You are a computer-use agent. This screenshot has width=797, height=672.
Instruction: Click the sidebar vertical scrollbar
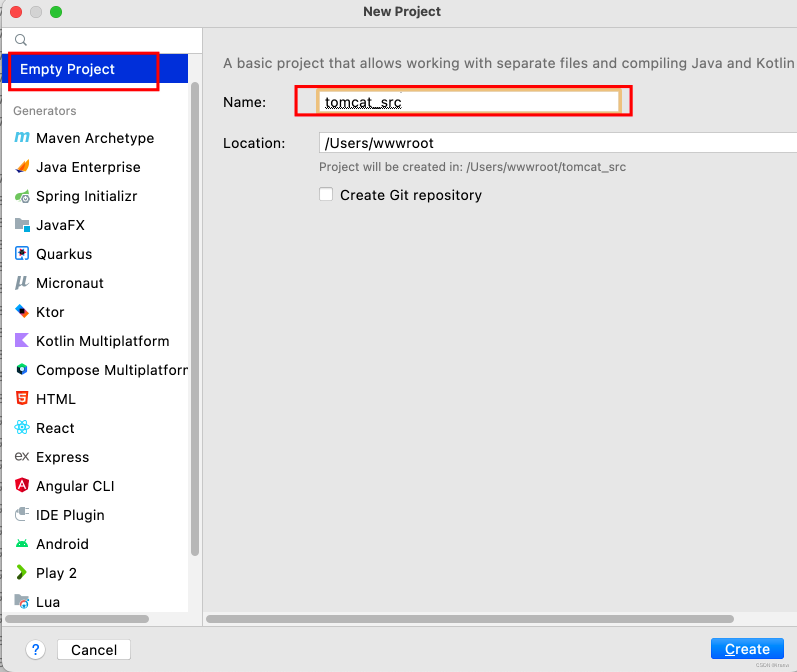coord(195,319)
